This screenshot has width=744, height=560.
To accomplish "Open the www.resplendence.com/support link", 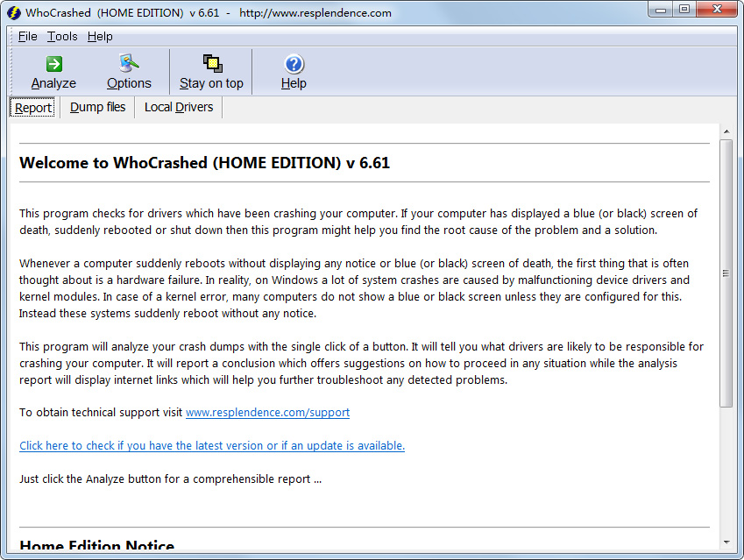I will [x=267, y=412].
